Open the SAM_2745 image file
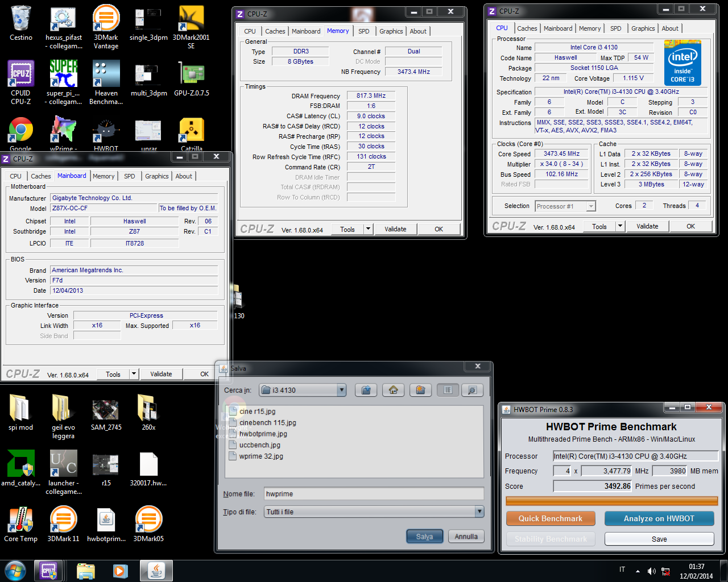The image size is (728, 582). [106, 413]
